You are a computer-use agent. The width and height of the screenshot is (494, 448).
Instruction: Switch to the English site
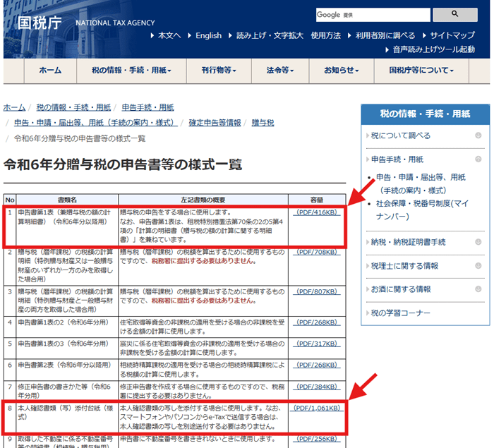[x=208, y=35]
